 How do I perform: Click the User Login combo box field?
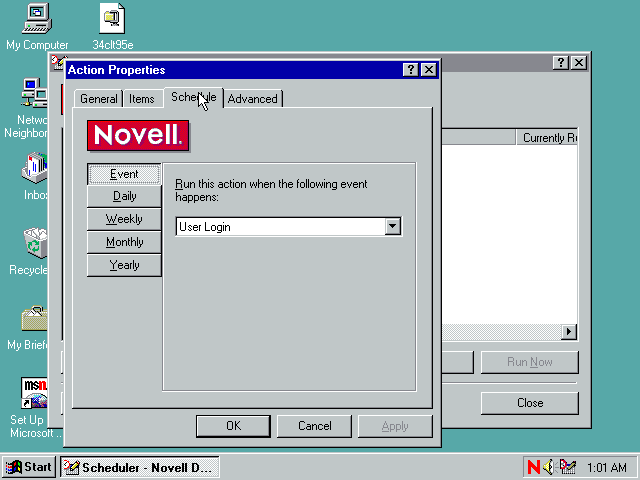point(289,227)
